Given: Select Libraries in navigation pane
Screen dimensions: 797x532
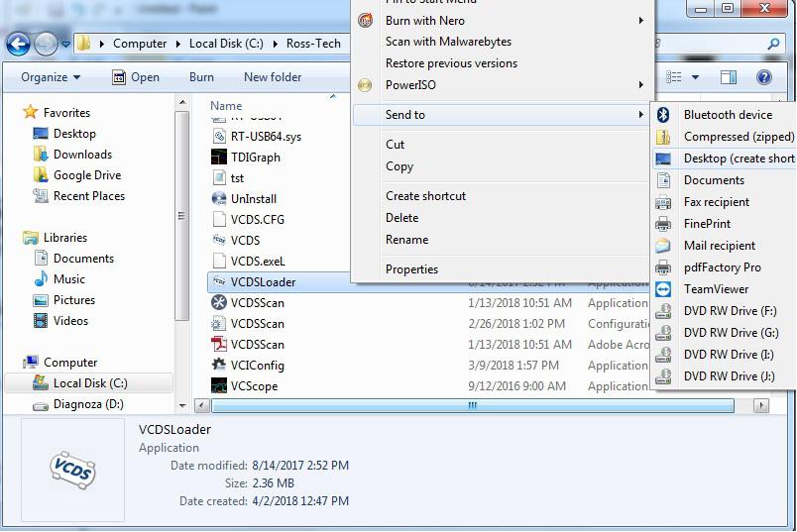Looking at the screenshot, I should pos(55,238).
